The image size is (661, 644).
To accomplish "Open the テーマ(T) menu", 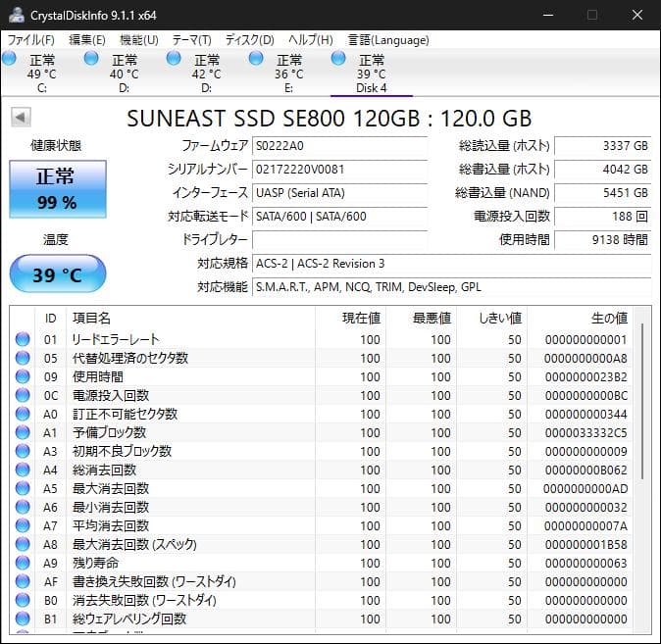I will coord(191,40).
